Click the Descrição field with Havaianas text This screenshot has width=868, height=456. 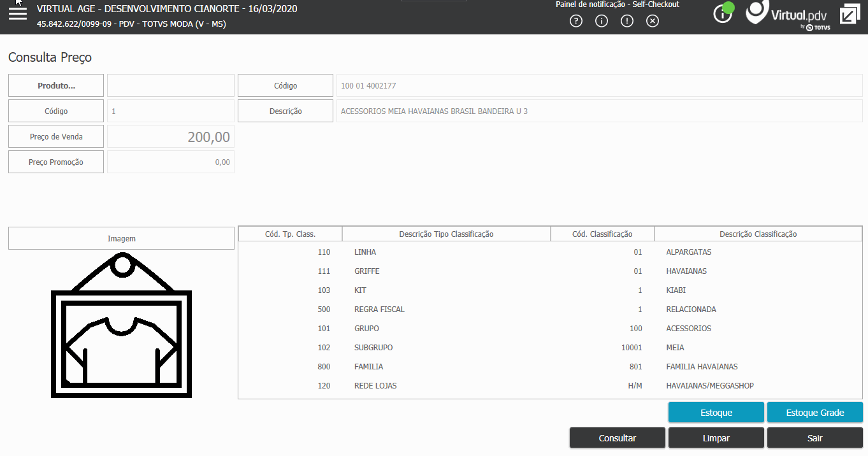point(600,111)
